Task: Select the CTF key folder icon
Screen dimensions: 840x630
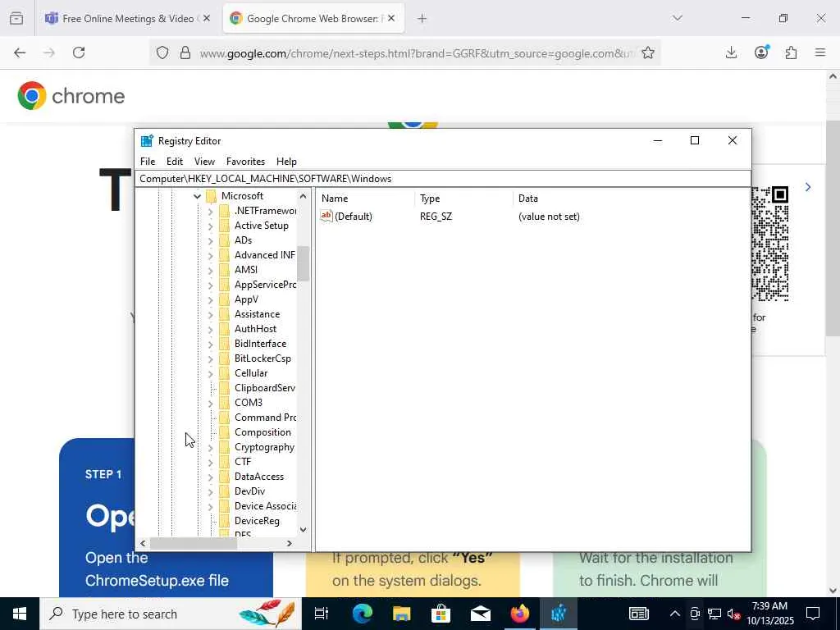Action: point(225,462)
